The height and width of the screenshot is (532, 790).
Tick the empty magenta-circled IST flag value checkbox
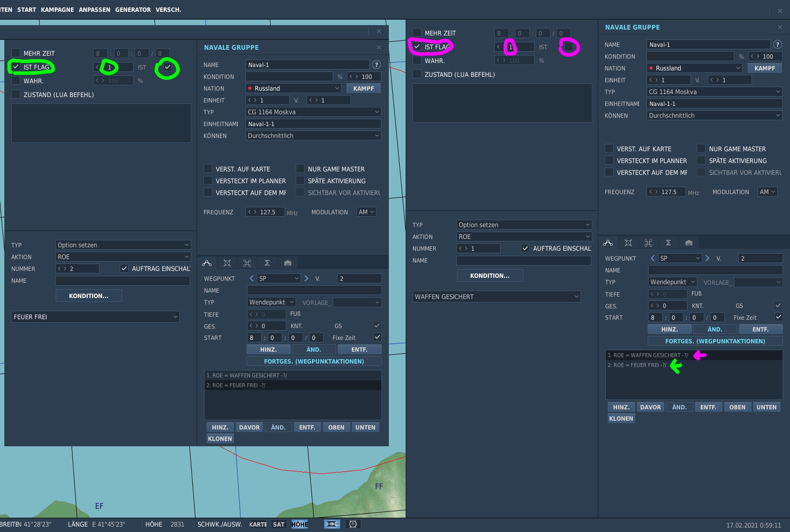tap(569, 47)
